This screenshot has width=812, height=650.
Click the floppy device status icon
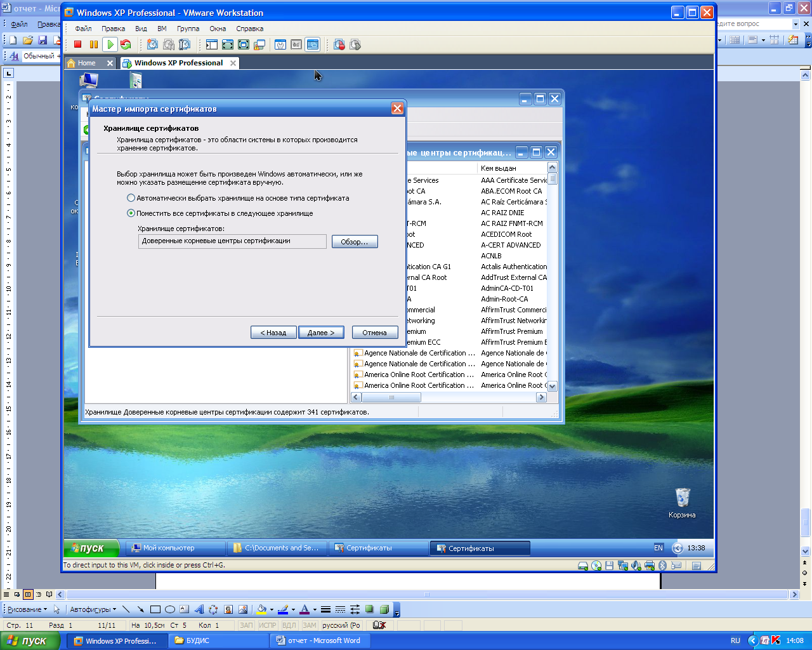[609, 566]
